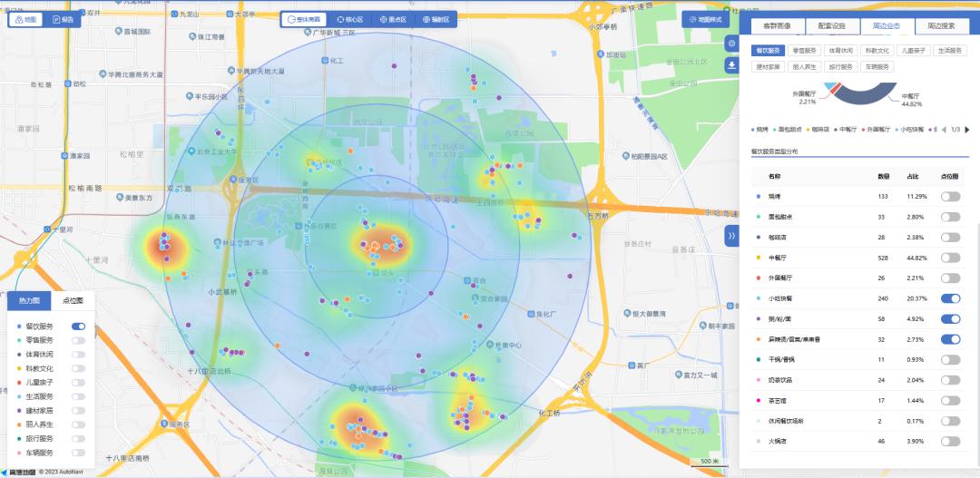The height and width of the screenshot is (478, 980).
Task: Switch to the 点位图 point map tab in legend
Action: tap(73, 300)
